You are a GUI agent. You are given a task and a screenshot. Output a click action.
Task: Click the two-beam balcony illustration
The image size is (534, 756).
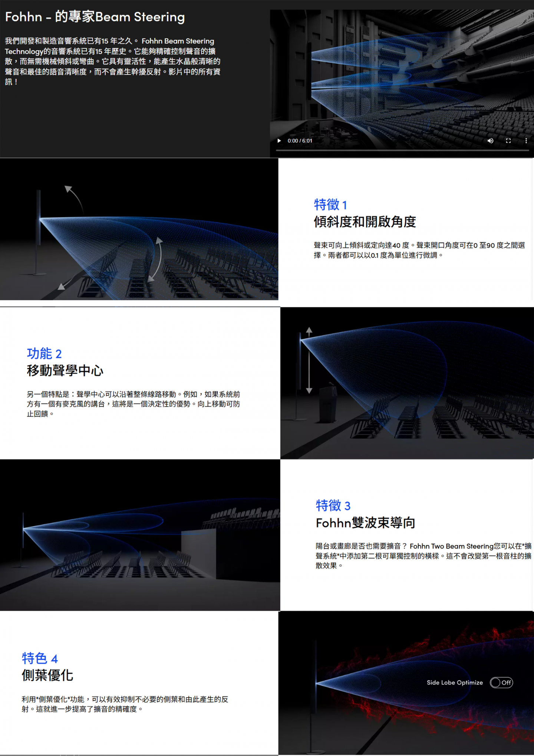[x=140, y=535]
